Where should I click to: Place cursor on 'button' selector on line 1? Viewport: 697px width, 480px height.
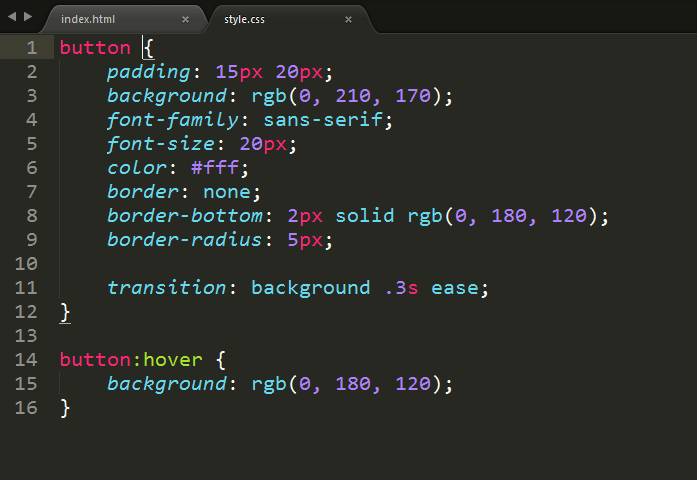[95, 48]
